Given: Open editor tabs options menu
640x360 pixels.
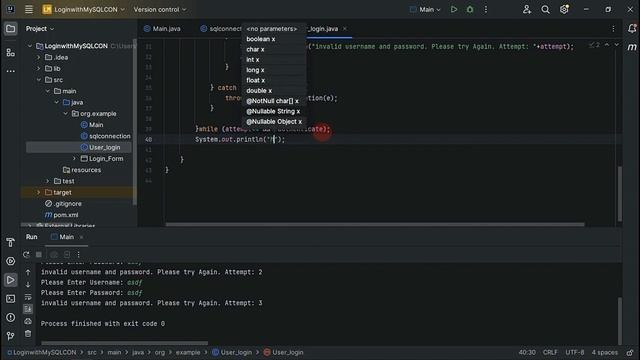Looking at the screenshot, I should click(x=613, y=29).
